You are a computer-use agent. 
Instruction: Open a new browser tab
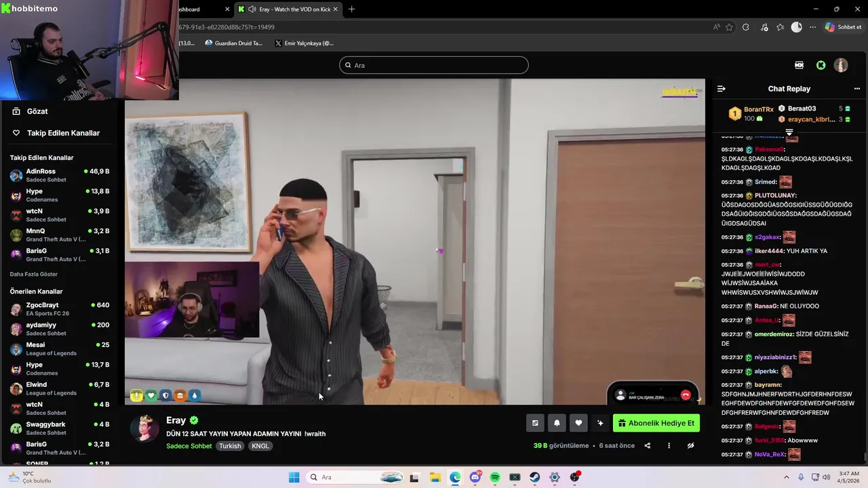click(x=351, y=9)
